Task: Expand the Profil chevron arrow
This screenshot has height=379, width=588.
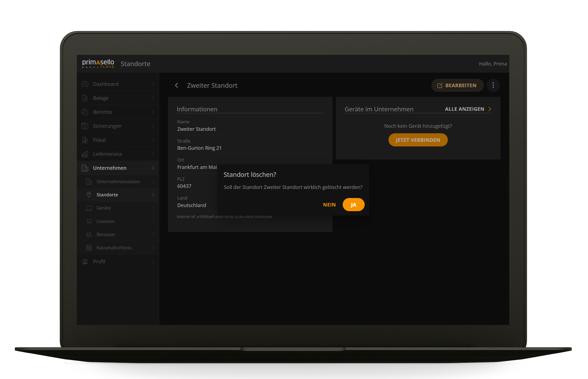Action: [x=153, y=262]
